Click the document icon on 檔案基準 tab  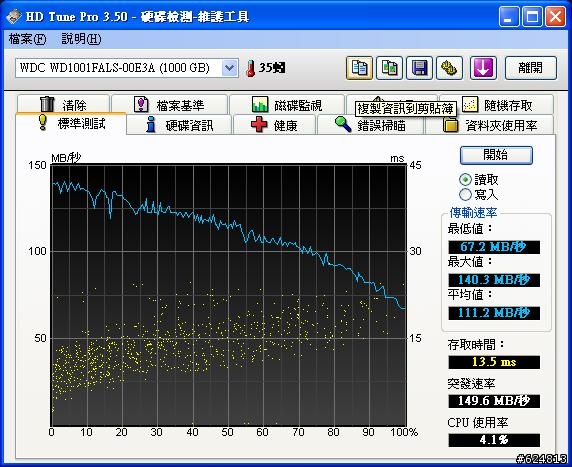pyautogui.click(x=141, y=104)
